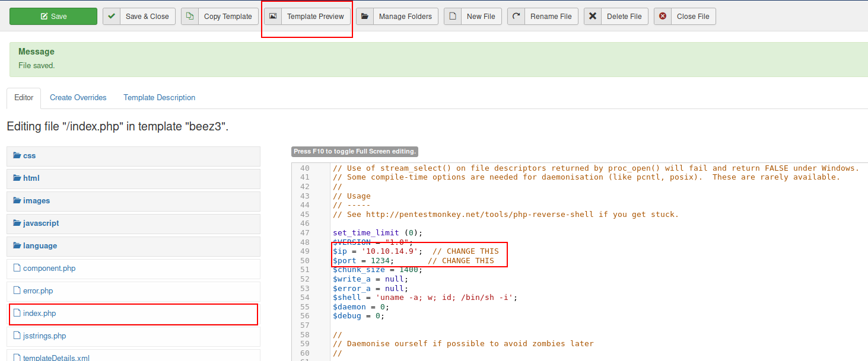Click the "// Usage" comment line

(352, 196)
